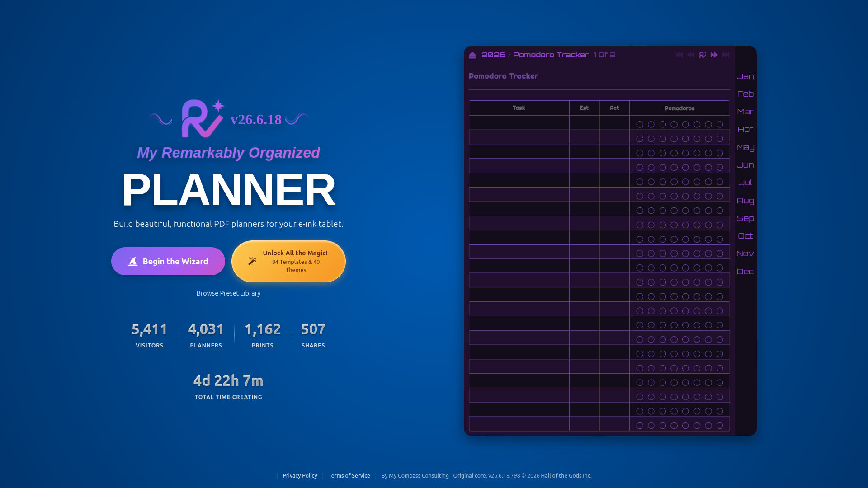Viewport: 868px width, 488px height.
Task: Select the Nov side tab
Action: [745, 253]
